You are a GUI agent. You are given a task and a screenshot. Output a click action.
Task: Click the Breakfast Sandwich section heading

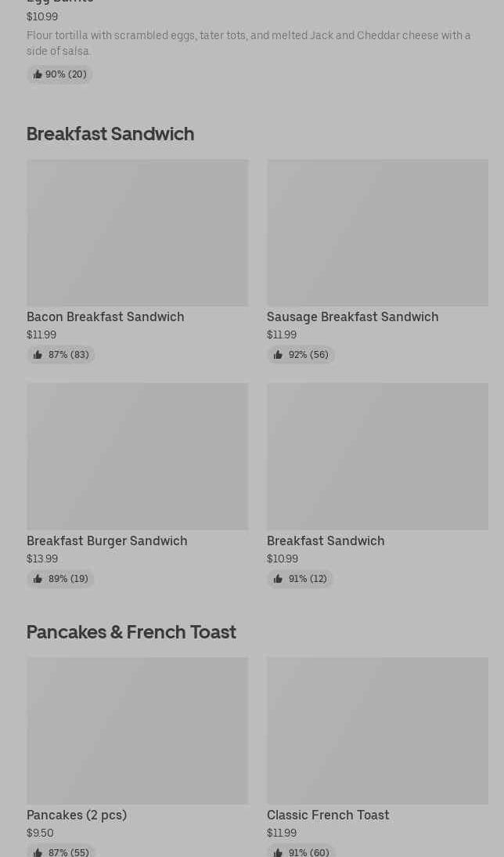point(110,134)
